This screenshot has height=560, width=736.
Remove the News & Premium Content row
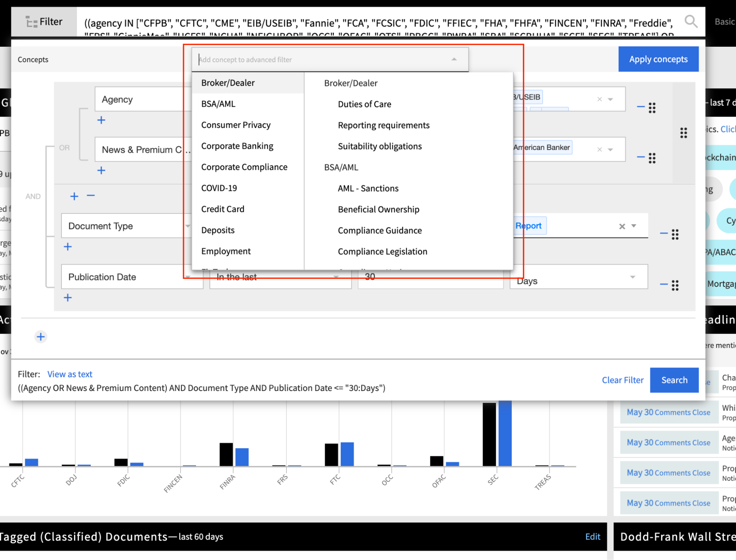pyautogui.click(x=641, y=157)
